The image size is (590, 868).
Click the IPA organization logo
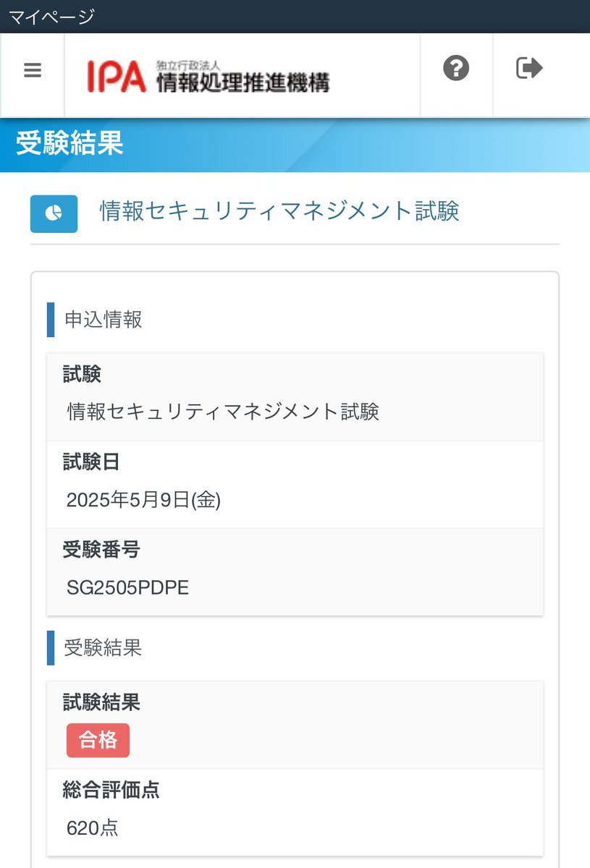208,76
